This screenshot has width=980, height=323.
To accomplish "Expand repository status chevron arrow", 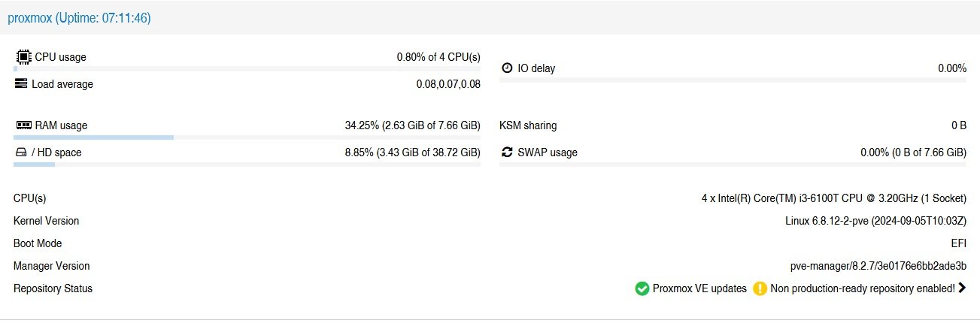I will click(962, 288).
